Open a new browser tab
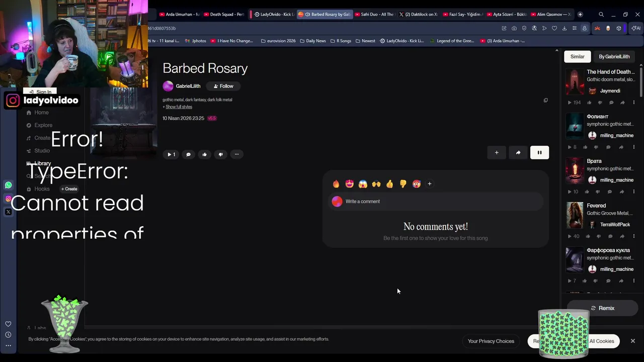 (580, 14)
